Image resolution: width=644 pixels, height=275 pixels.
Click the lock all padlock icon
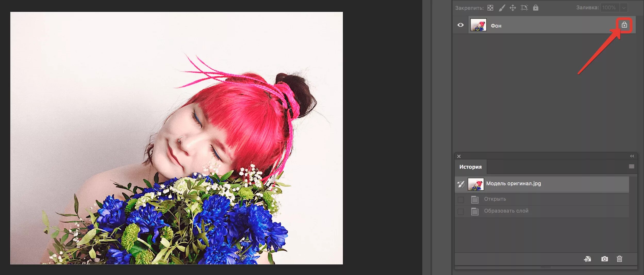pos(536,8)
